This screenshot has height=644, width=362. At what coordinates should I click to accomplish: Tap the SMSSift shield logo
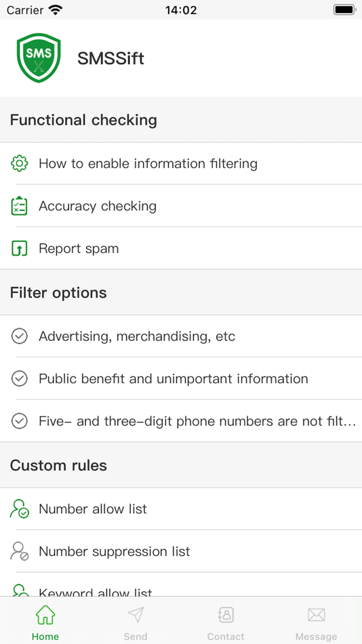pos(39,58)
